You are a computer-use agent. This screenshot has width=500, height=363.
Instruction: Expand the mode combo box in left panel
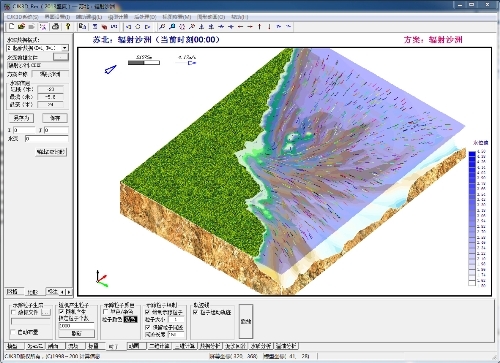[65, 48]
